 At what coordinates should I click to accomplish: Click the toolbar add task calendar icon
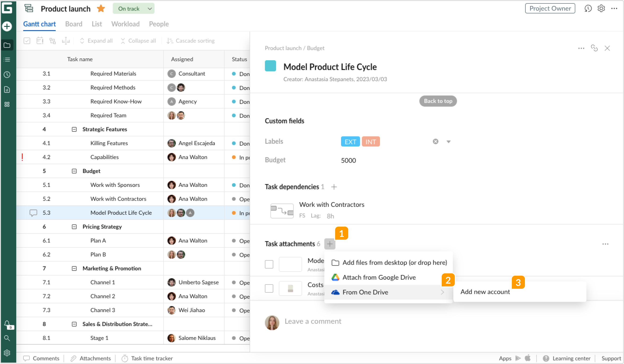[40, 41]
